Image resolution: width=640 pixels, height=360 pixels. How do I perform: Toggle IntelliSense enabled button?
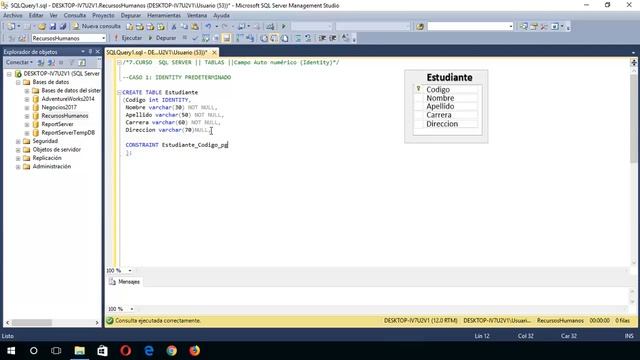pos(227,38)
